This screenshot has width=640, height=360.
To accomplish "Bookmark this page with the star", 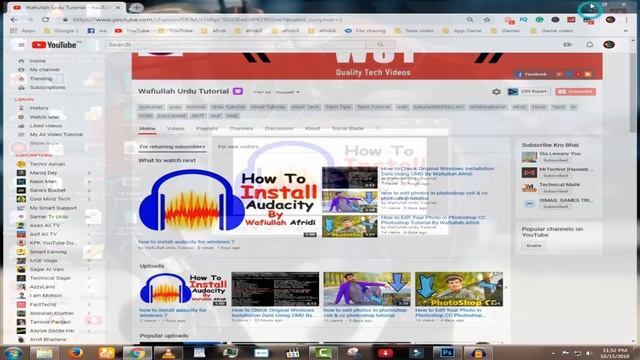I will coord(487,19).
